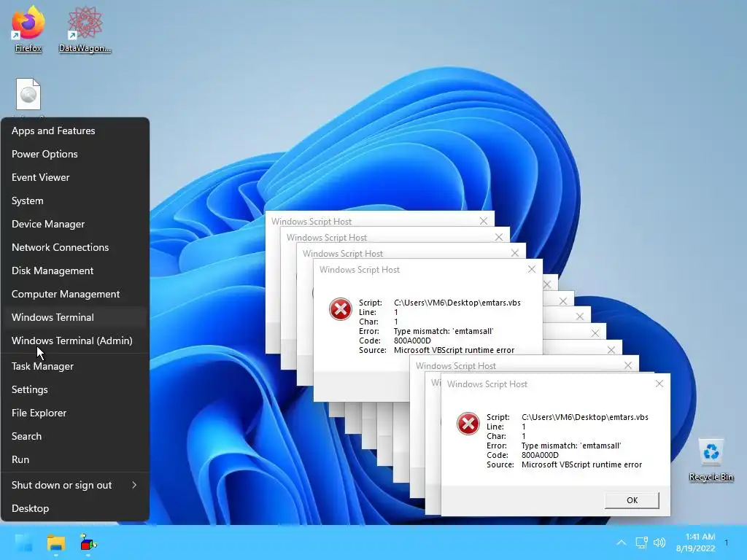Open File Explorer from the taskbar

tap(55, 542)
